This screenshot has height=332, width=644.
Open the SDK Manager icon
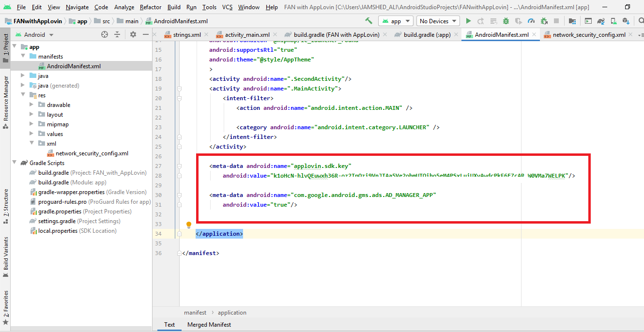(626, 21)
